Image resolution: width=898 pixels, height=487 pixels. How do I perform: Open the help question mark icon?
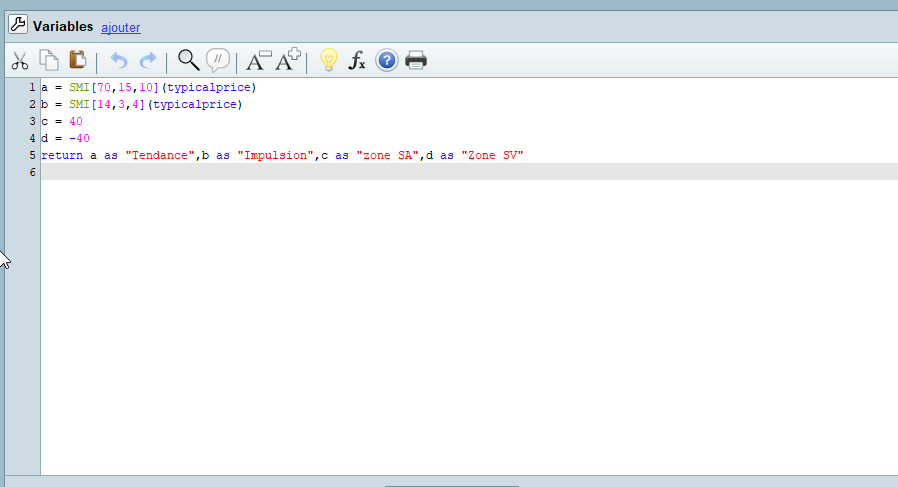pos(387,60)
